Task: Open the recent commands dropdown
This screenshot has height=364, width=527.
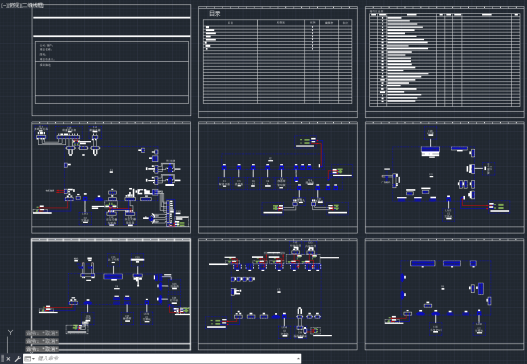Action: coord(29,359)
